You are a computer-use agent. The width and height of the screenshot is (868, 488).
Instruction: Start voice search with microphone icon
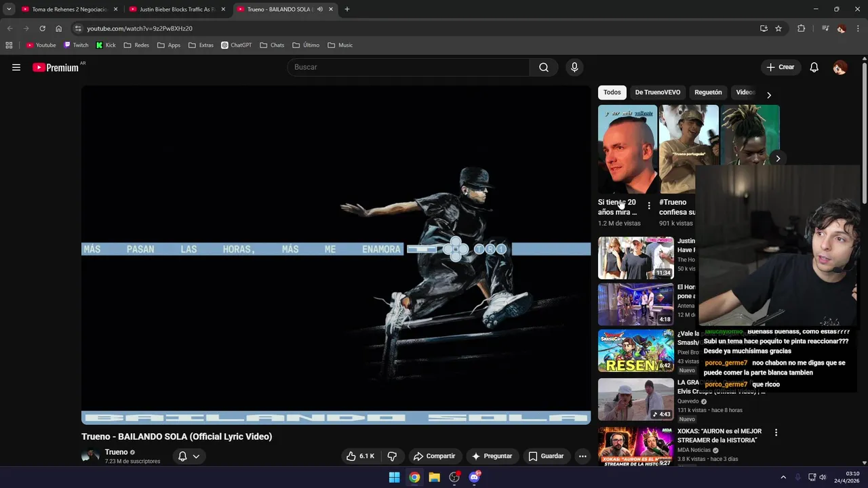tap(574, 67)
